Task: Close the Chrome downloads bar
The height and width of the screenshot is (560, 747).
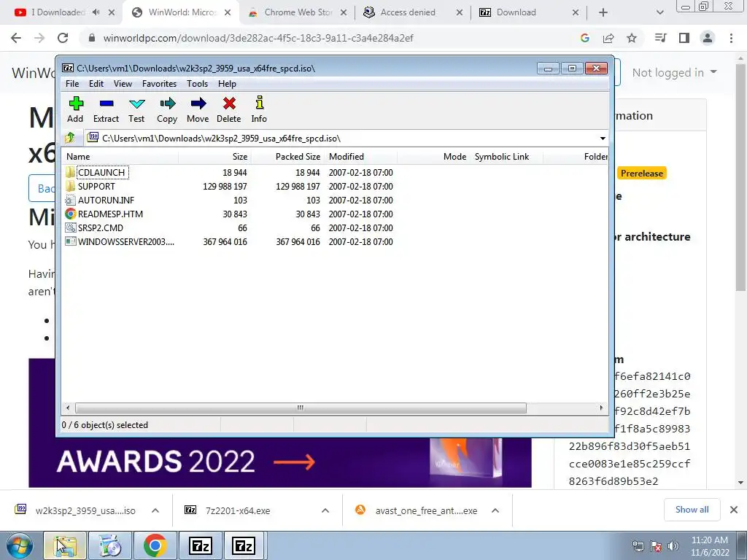Action: point(734,510)
